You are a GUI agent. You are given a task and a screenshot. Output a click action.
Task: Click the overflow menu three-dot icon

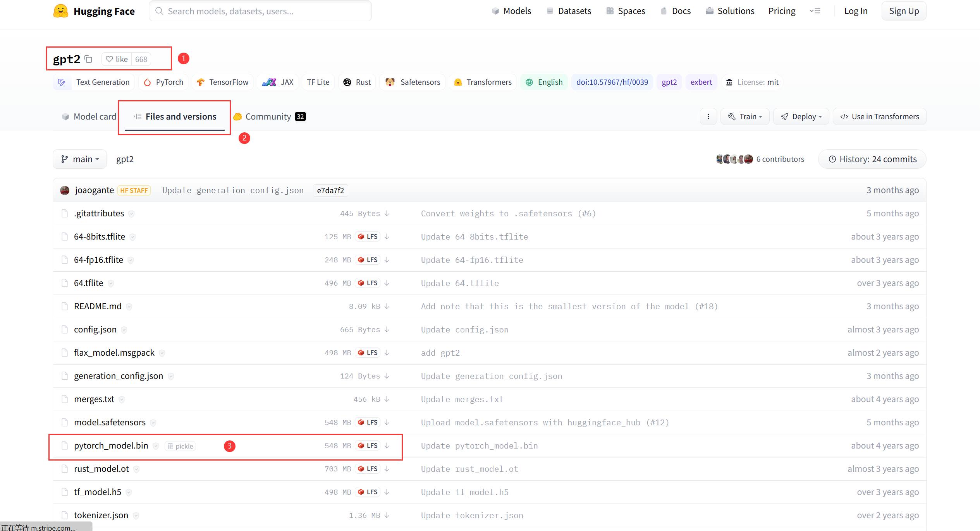click(708, 116)
